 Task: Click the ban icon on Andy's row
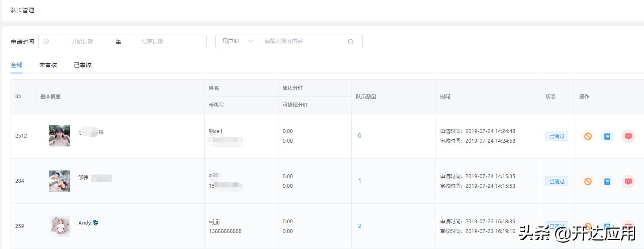[x=588, y=226]
